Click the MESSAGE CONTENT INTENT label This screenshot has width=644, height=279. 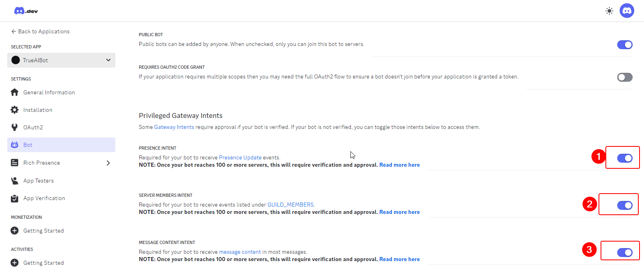(167, 242)
